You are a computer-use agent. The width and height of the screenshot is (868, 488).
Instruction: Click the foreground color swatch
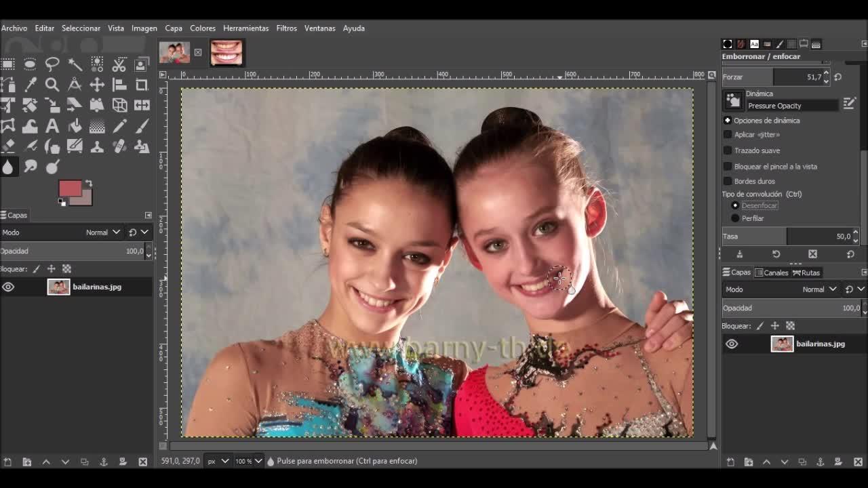point(69,188)
